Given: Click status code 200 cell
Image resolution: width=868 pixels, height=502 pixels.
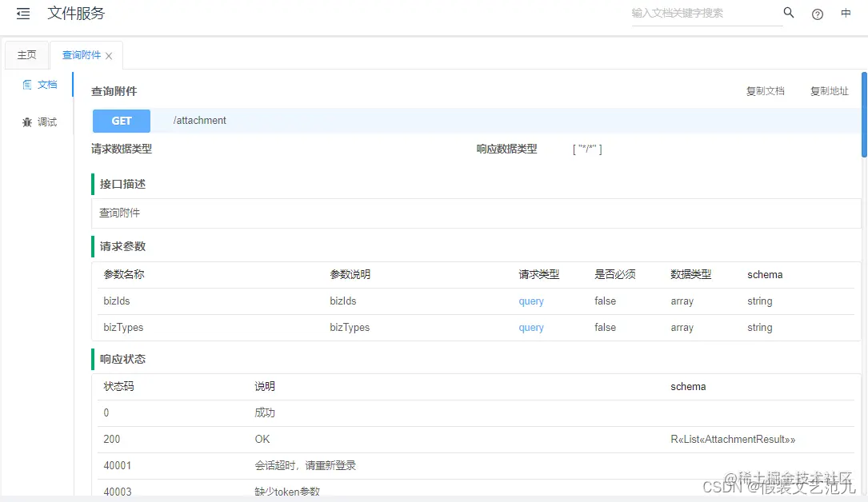Looking at the screenshot, I should coord(112,440).
